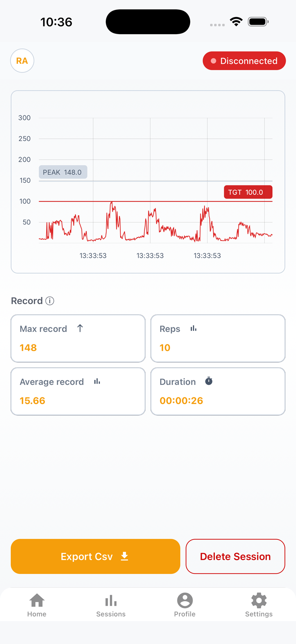Image resolution: width=296 pixels, height=644 pixels.
Task: Tap the Max record label
Action: (x=44, y=329)
